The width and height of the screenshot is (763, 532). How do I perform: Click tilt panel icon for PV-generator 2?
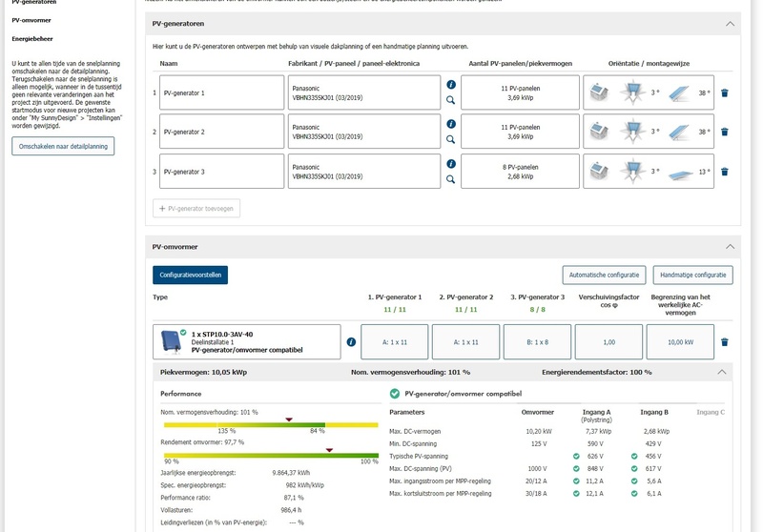pyautogui.click(x=680, y=132)
